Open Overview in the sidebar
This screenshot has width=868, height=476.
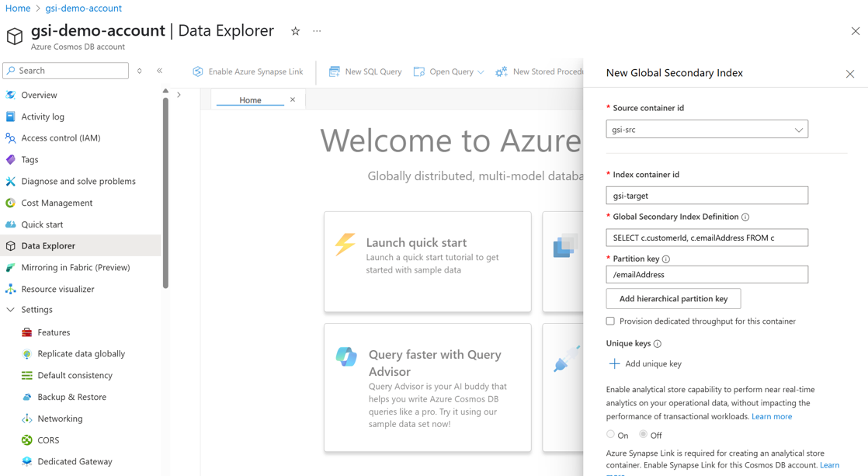(39, 96)
